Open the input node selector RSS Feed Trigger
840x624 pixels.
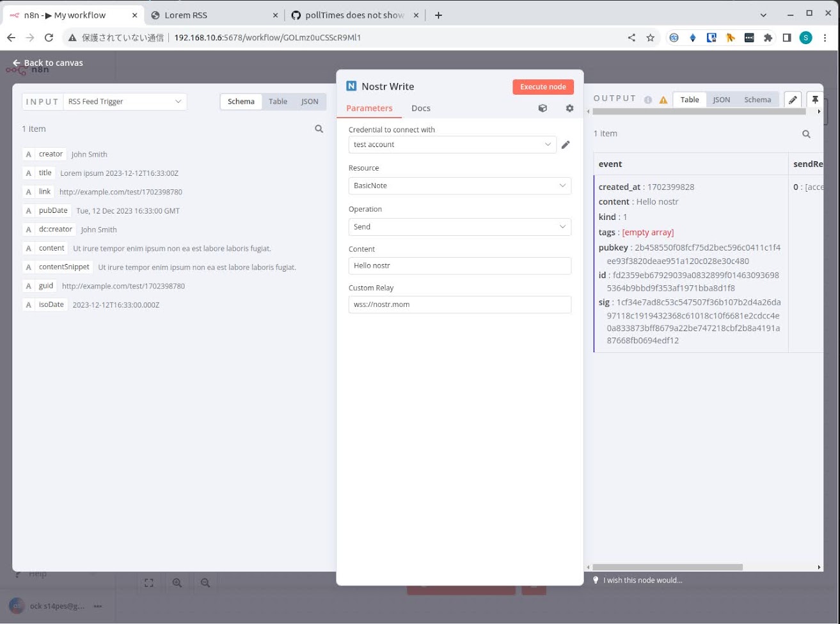[x=125, y=102]
